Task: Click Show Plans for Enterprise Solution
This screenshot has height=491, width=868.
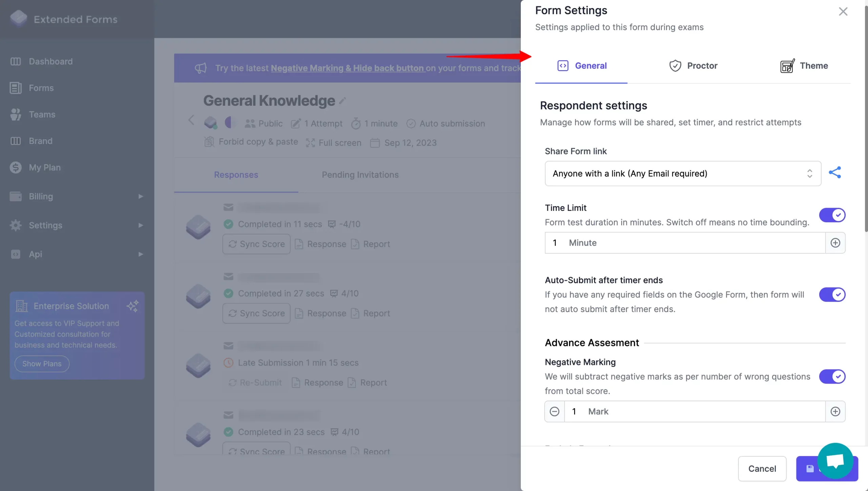Action: [x=42, y=364]
